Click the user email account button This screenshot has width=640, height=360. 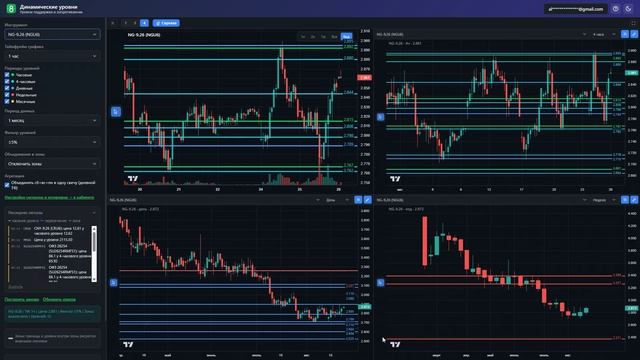pyautogui.click(x=576, y=9)
